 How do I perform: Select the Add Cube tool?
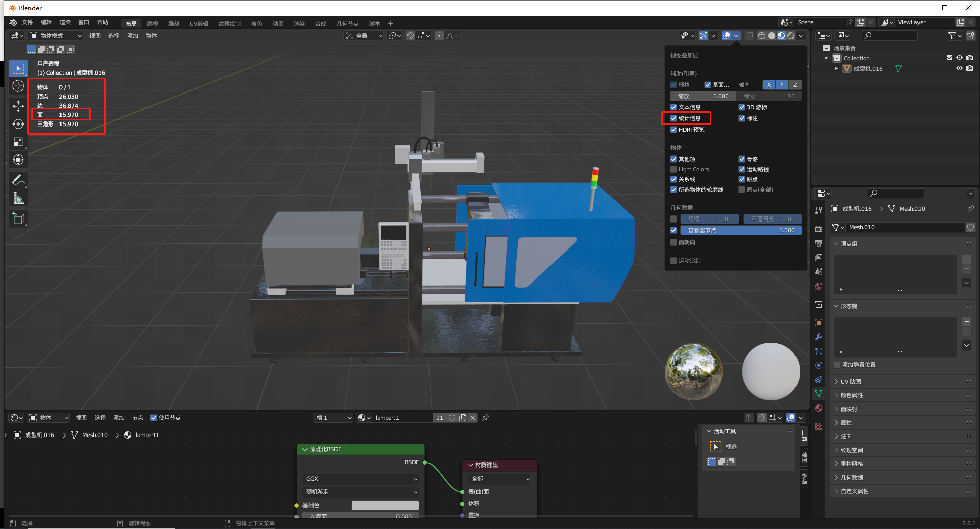(18, 219)
